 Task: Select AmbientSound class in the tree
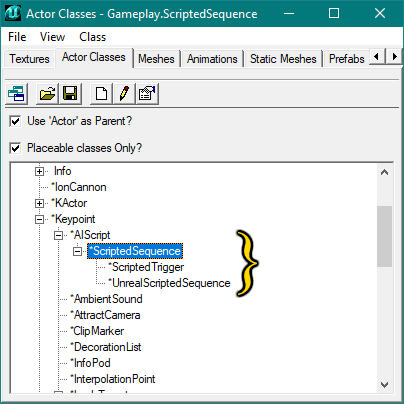pos(106,299)
